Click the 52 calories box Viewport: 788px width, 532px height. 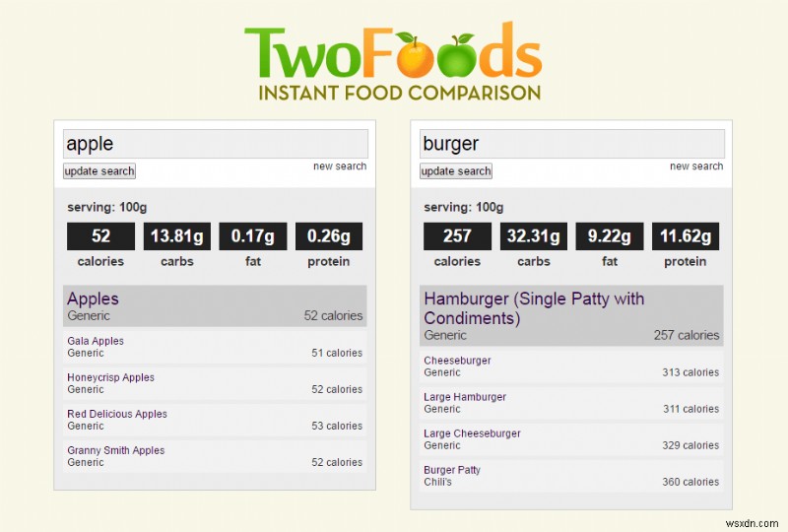point(100,236)
